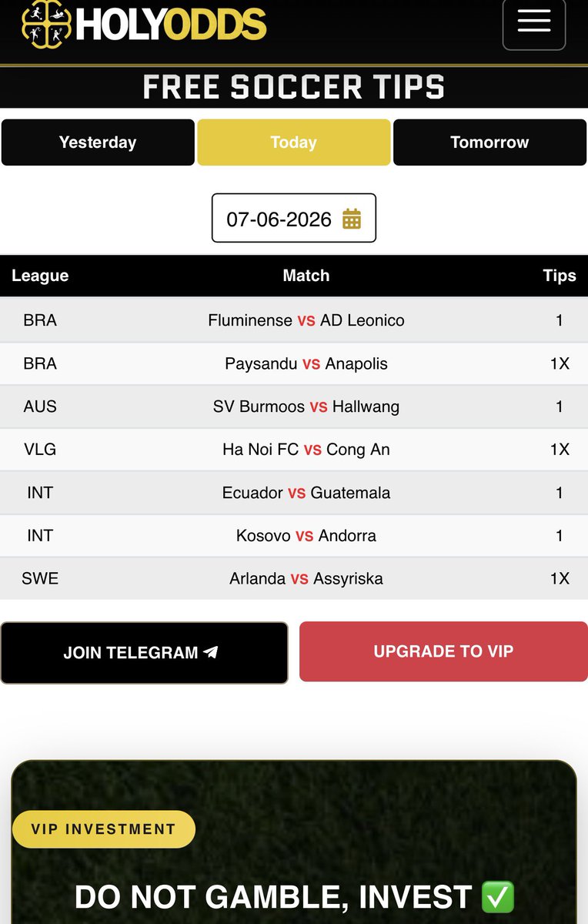Click Telegram paper plane icon

point(211,652)
